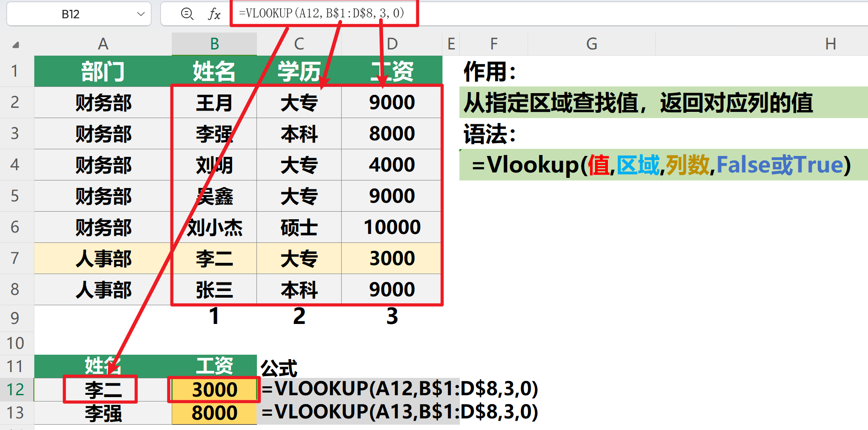Image resolution: width=868 pixels, height=430 pixels.
Task: Select the 8000 result cell in B13
Action: pyautogui.click(x=215, y=413)
